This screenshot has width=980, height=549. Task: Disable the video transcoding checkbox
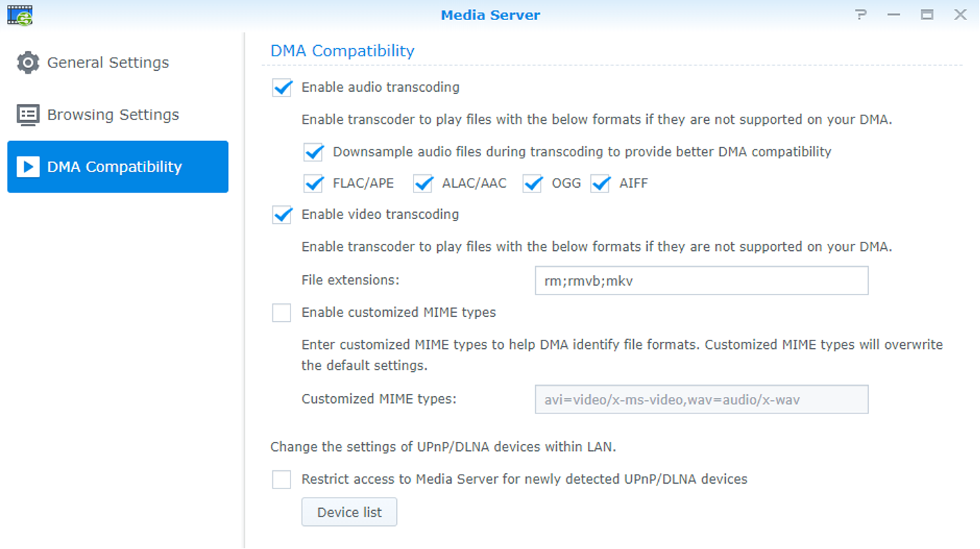pos(281,215)
